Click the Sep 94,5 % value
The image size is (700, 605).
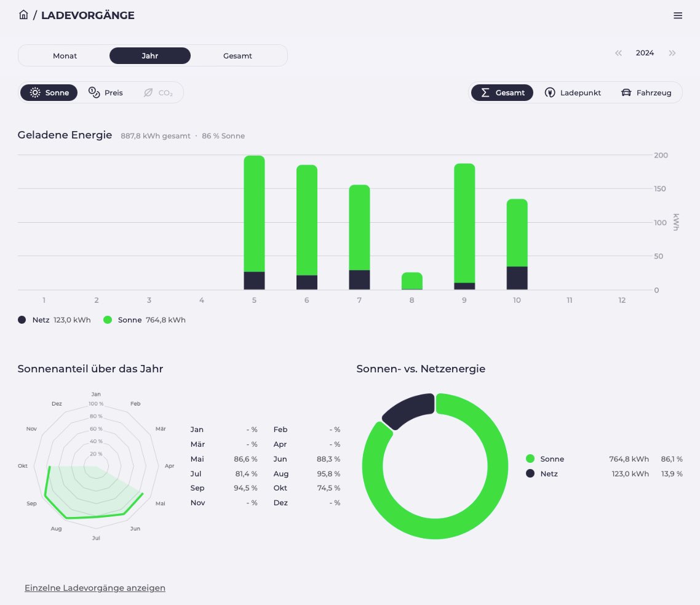[x=245, y=488]
